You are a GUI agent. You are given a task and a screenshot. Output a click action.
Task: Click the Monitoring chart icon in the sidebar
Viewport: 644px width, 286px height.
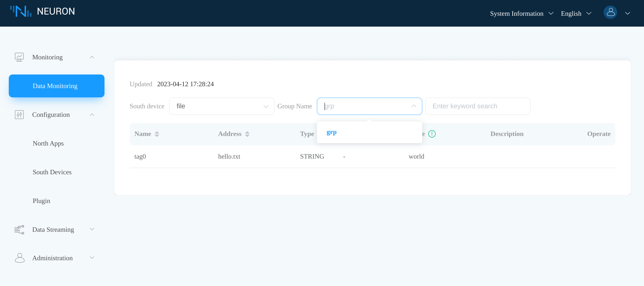coord(19,57)
